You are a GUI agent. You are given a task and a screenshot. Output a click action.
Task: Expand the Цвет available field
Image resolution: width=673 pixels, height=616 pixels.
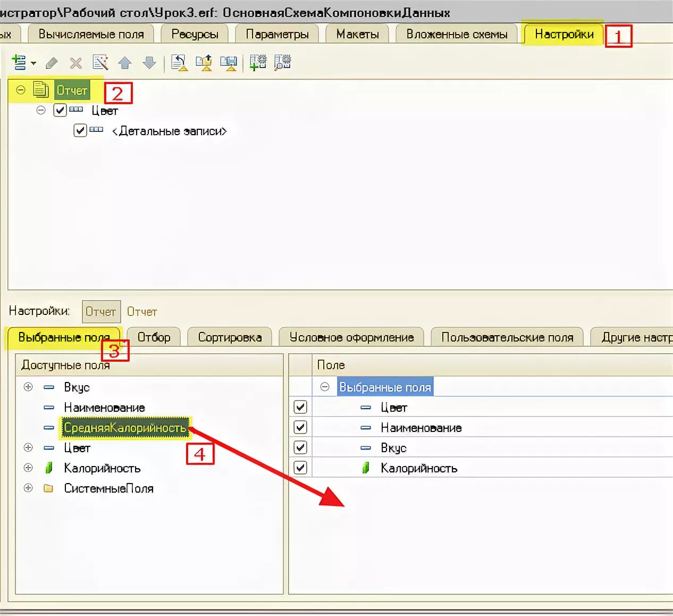(x=28, y=447)
